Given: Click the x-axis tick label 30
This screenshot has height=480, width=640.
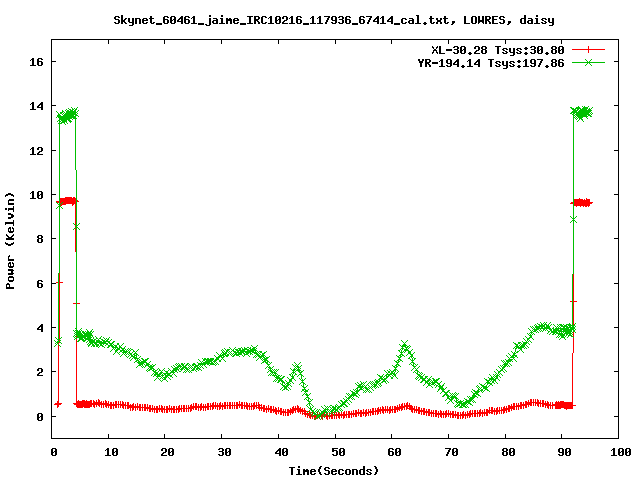Looking at the screenshot, I should coord(224,452).
